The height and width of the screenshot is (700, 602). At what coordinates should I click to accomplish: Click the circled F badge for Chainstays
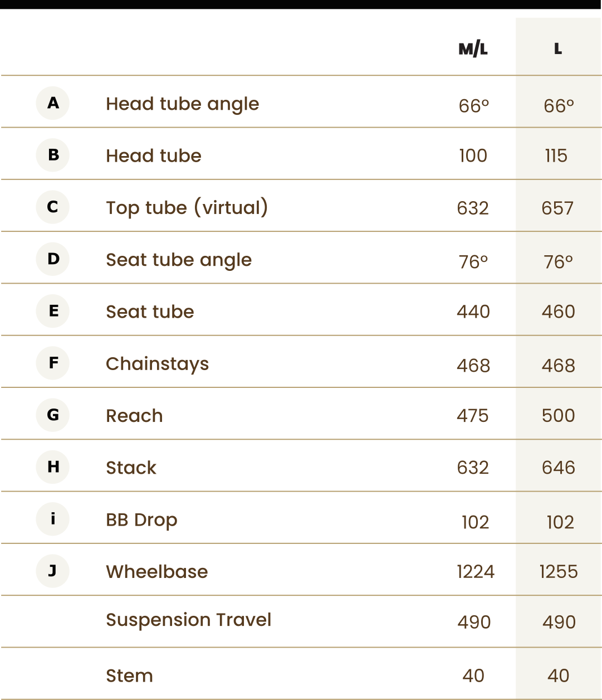[x=53, y=363]
